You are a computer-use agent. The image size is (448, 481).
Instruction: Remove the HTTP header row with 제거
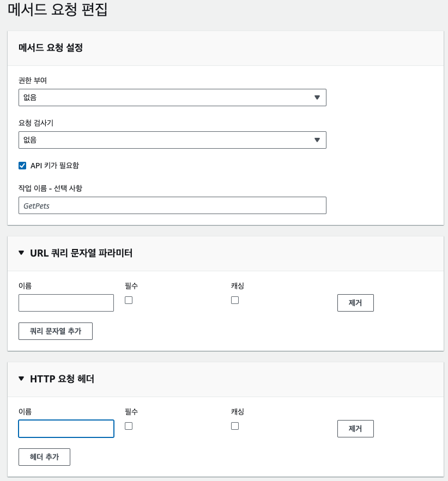pyautogui.click(x=355, y=429)
